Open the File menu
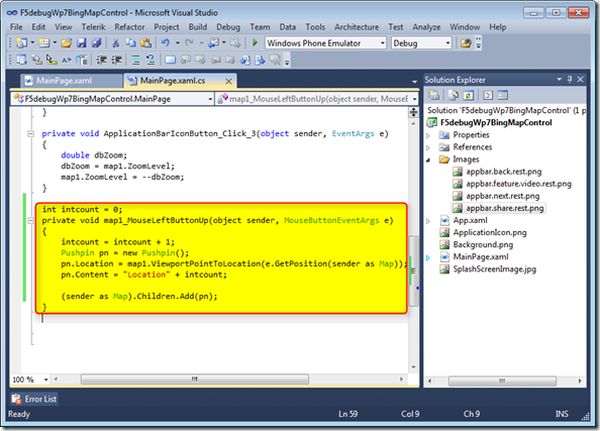The height and width of the screenshot is (431, 600). pos(16,27)
